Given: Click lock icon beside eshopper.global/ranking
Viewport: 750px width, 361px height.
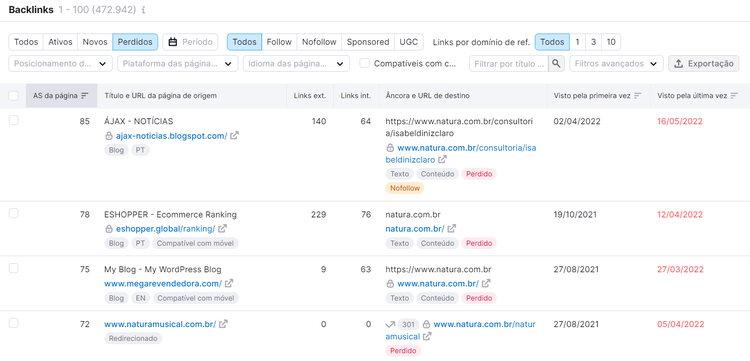Looking at the screenshot, I should point(109,229).
